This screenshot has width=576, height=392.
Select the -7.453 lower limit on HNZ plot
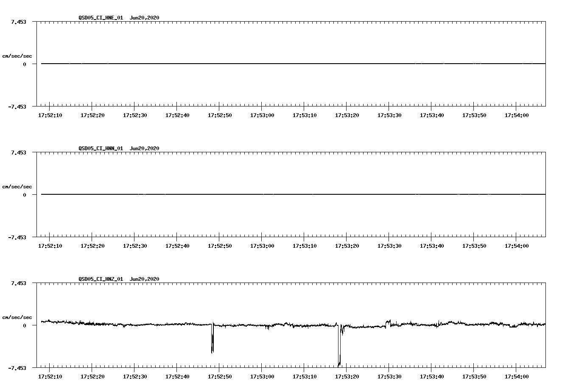pos(17,368)
